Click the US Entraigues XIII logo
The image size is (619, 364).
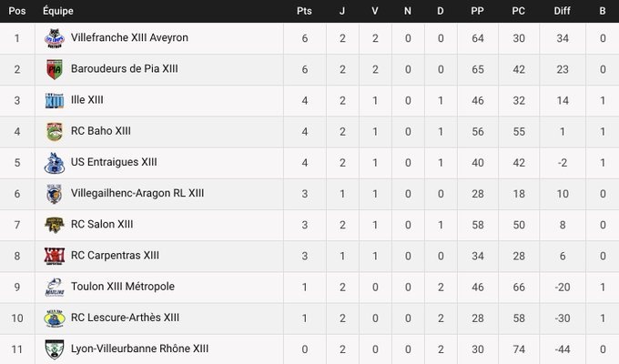pyautogui.click(x=54, y=162)
